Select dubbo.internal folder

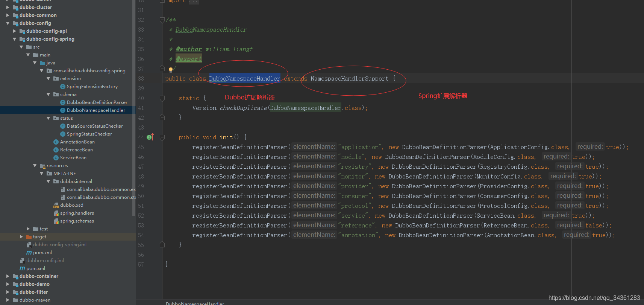click(x=76, y=181)
